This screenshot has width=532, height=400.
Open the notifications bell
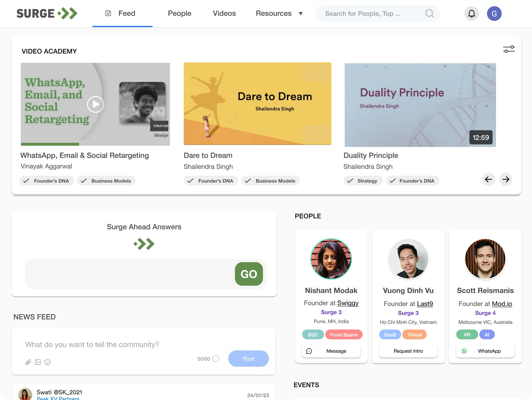(x=471, y=14)
